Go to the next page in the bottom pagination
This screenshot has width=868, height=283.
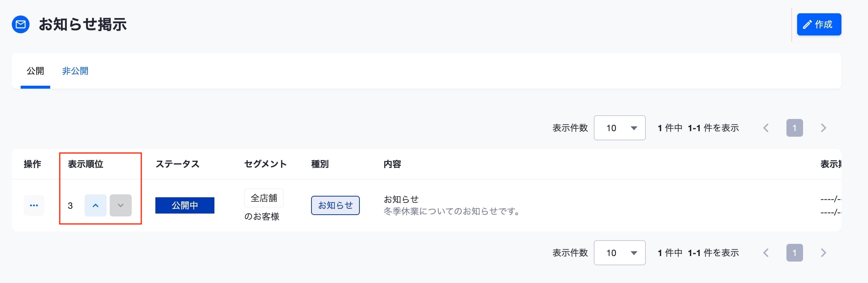click(x=823, y=253)
